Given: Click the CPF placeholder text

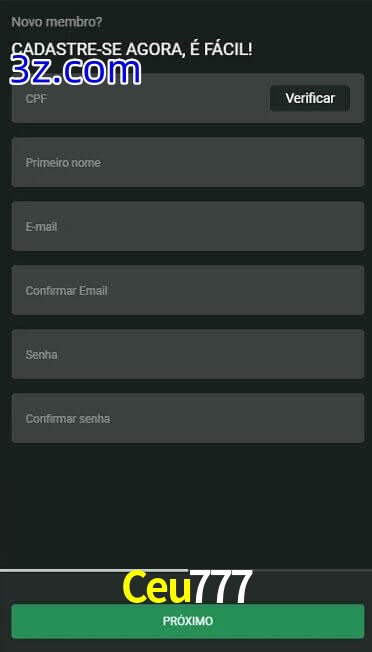Looking at the screenshot, I should point(36,99).
